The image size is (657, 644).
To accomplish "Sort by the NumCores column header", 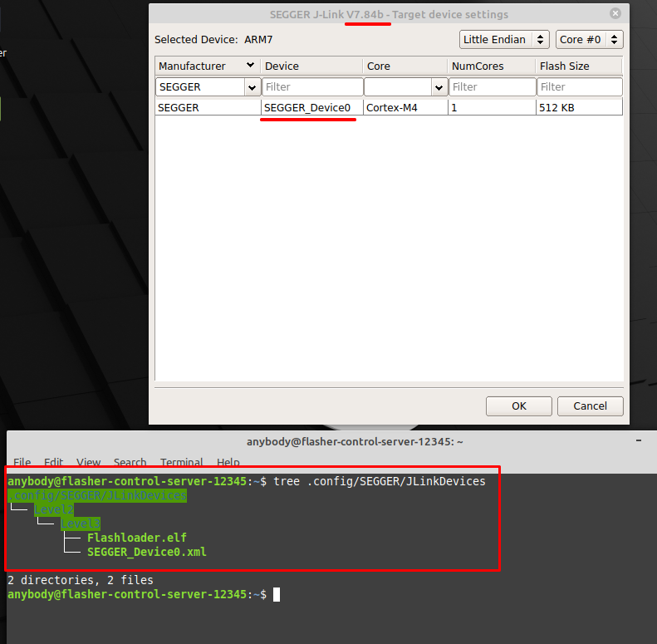I will point(492,66).
